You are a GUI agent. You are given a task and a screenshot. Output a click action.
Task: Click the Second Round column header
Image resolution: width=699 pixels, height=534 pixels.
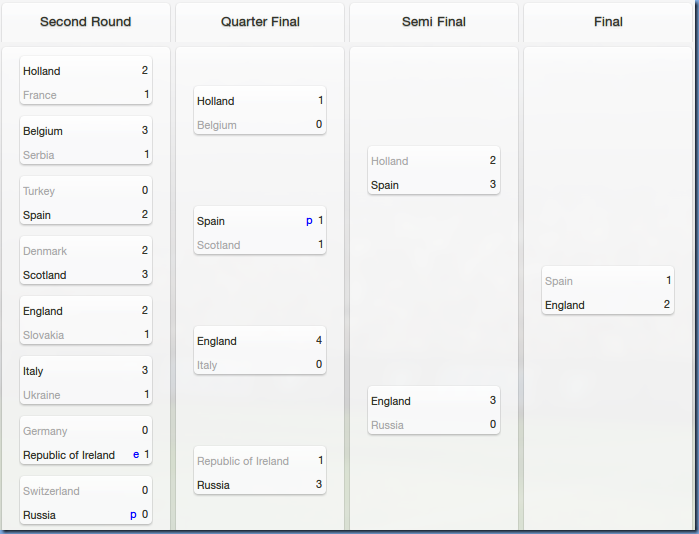85,22
